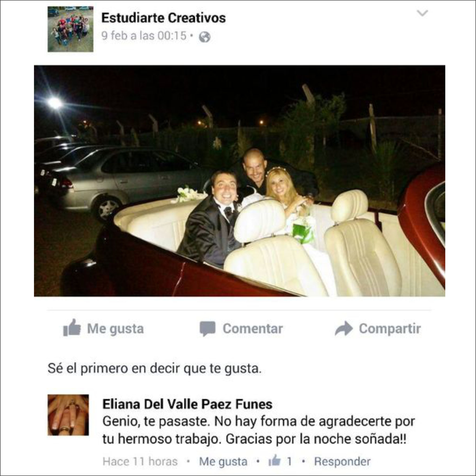The height and width of the screenshot is (476, 476).
Task: Tap the thumbs-up icon beside Me gusta
Action: (72, 328)
